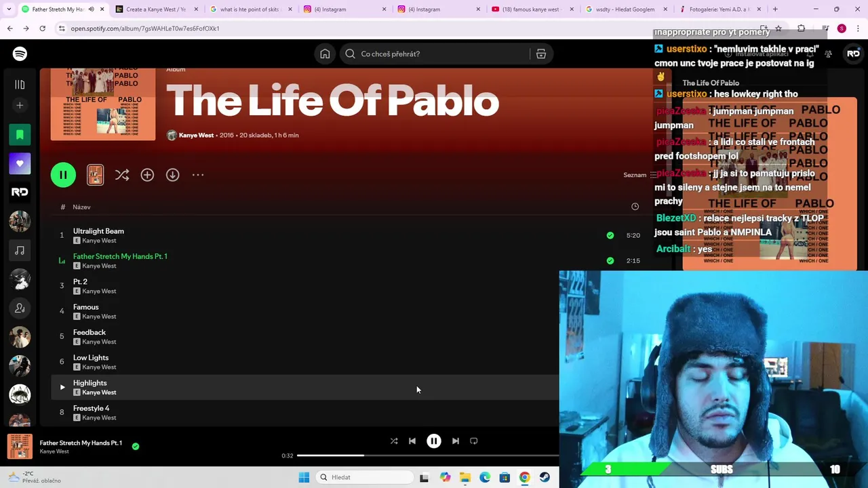868x488 pixels.
Task: Open album art preview next to pause
Action: 95,175
